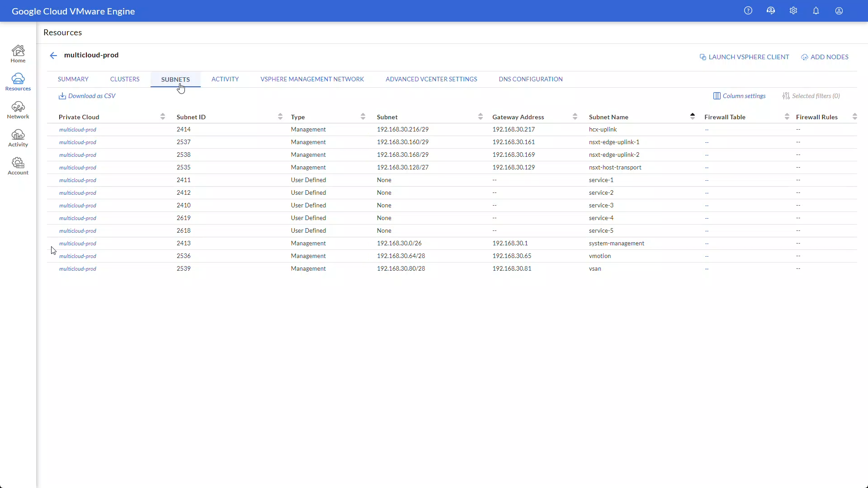Switch to the Activity tab

(225, 79)
